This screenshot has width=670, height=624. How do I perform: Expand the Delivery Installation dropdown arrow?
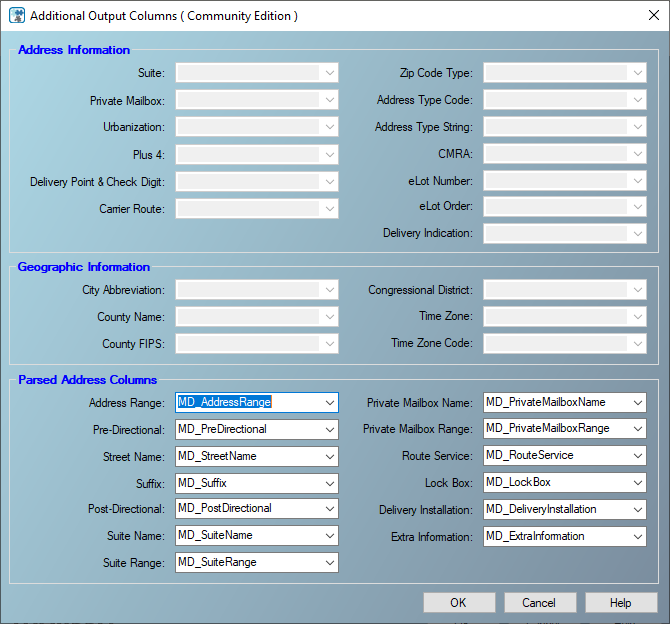[x=638, y=509]
